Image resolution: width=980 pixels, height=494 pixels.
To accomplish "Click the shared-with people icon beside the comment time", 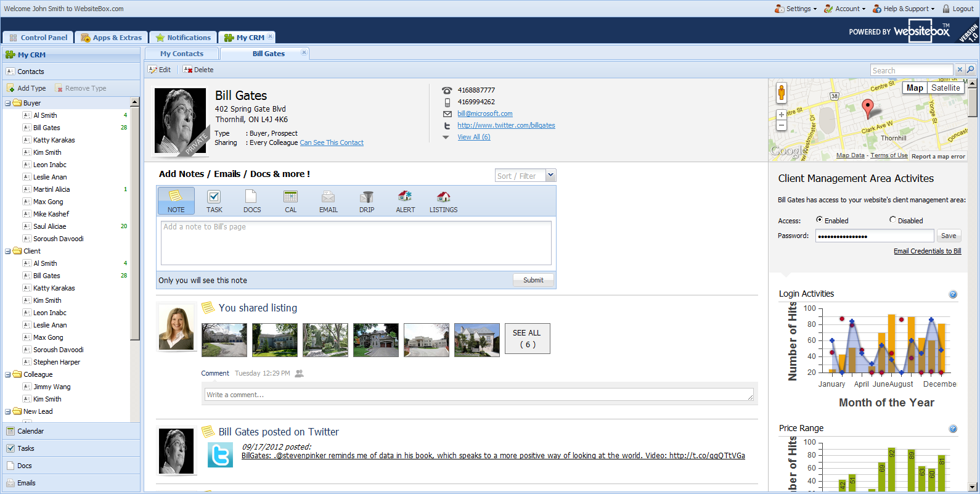I will coord(300,373).
